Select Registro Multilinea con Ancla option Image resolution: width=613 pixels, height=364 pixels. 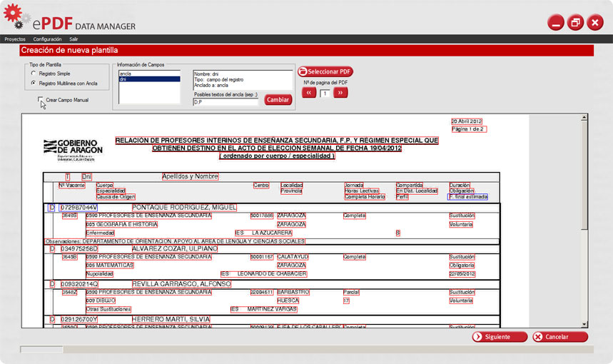pos(34,84)
